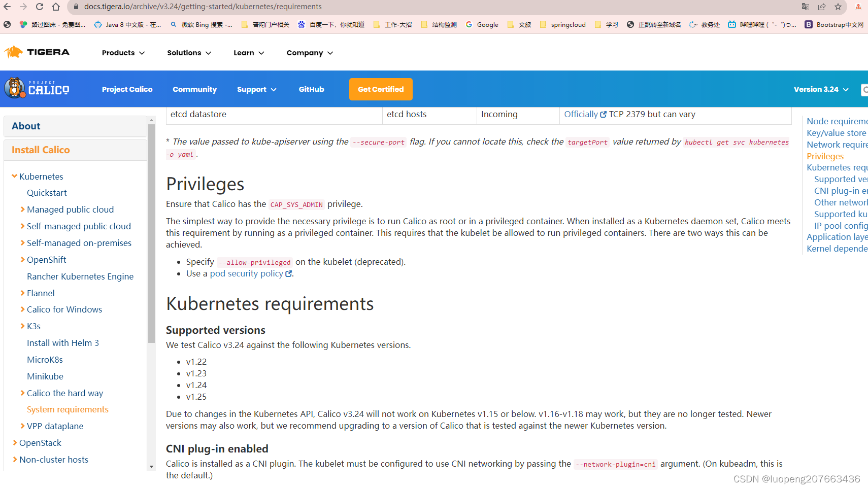
Task: Expand the K3s section
Action: pos(22,326)
